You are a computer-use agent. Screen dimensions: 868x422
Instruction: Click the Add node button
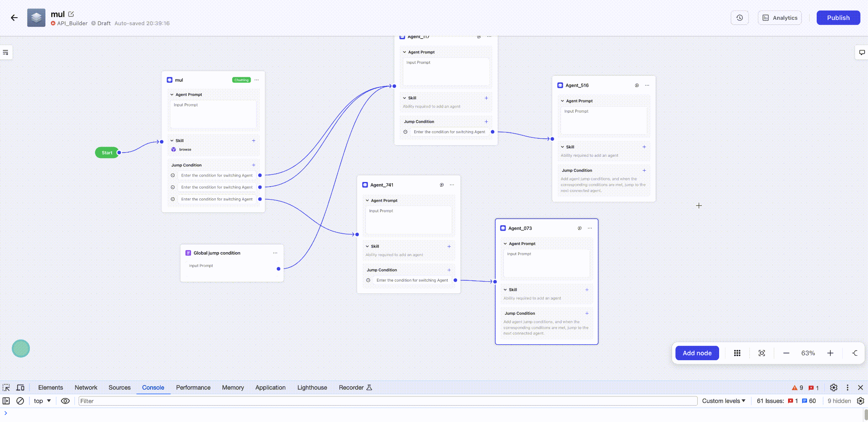[x=697, y=353]
